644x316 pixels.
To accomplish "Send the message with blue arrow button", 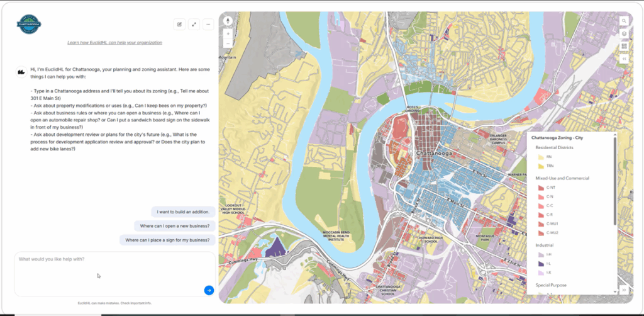I will tap(209, 291).
